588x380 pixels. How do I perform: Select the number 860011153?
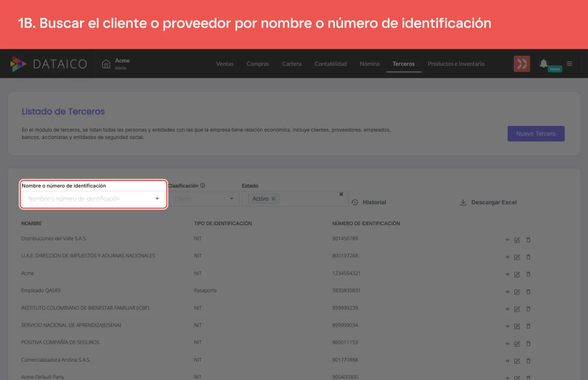point(345,342)
